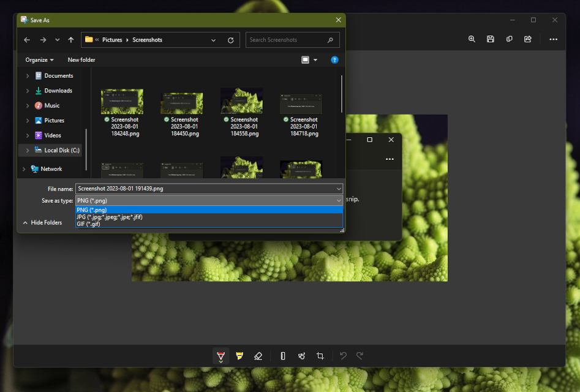The image size is (580, 392).
Task: Click the navigation pane scrollbar
Action: point(86,149)
